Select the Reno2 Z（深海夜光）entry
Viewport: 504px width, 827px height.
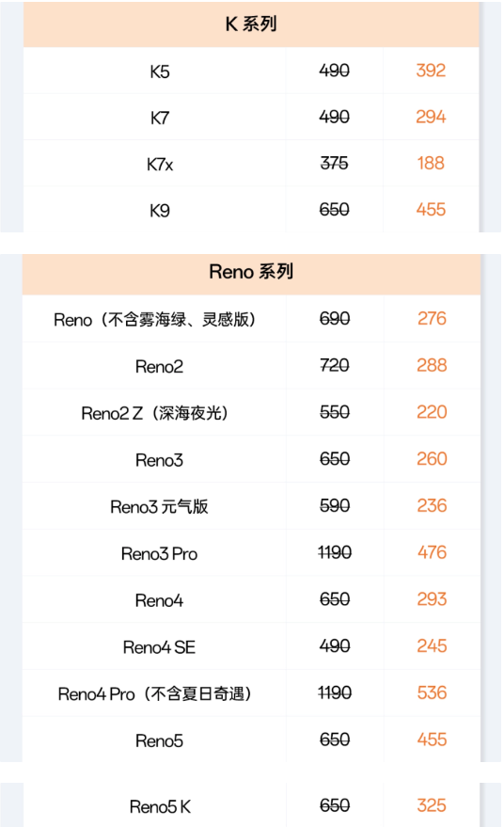point(154,413)
